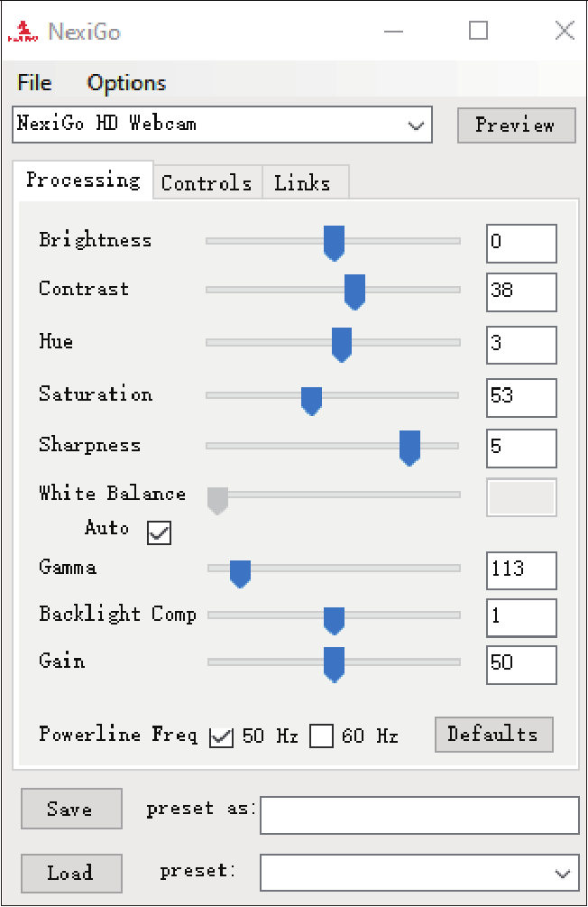Click the Sharpness slider thumb

(409, 447)
